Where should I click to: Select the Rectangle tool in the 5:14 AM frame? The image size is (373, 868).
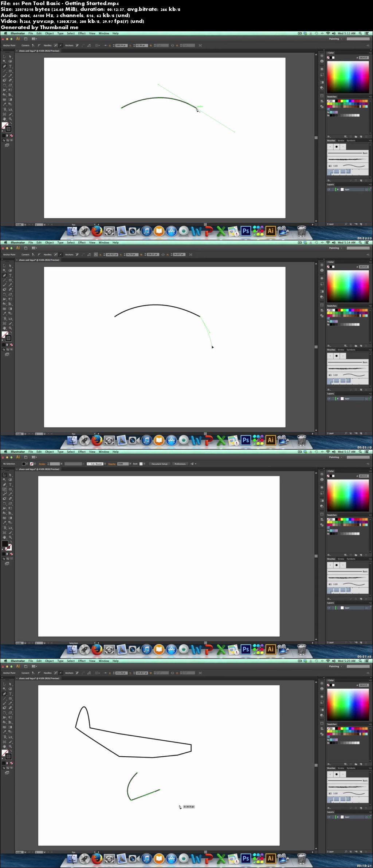pyautogui.click(x=10, y=280)
